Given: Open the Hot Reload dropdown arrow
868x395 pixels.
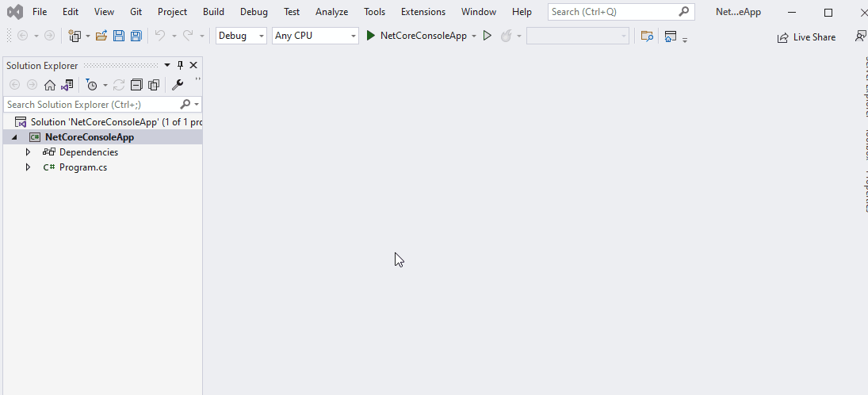Looking at the screenshot, I should [518, 36].
